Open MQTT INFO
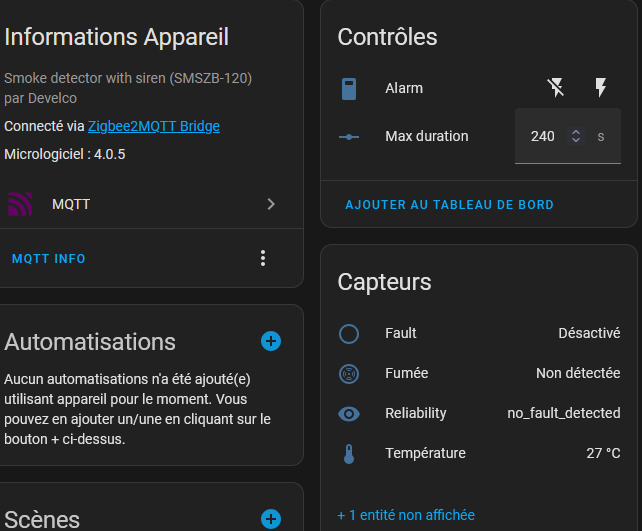This screenshot has height=531, width=642. coord(48,259)
